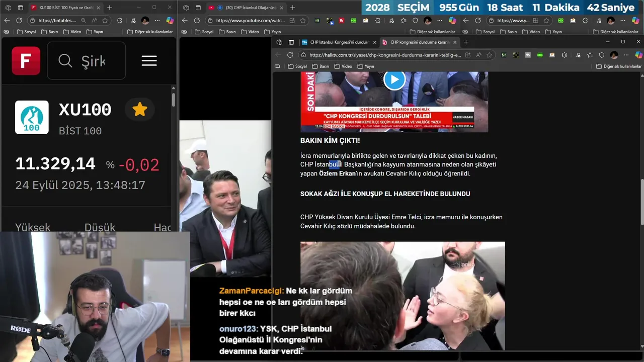Viewport: 644px width, 362px height.
Task: Reload the YouTube window page
Action: 197,20
